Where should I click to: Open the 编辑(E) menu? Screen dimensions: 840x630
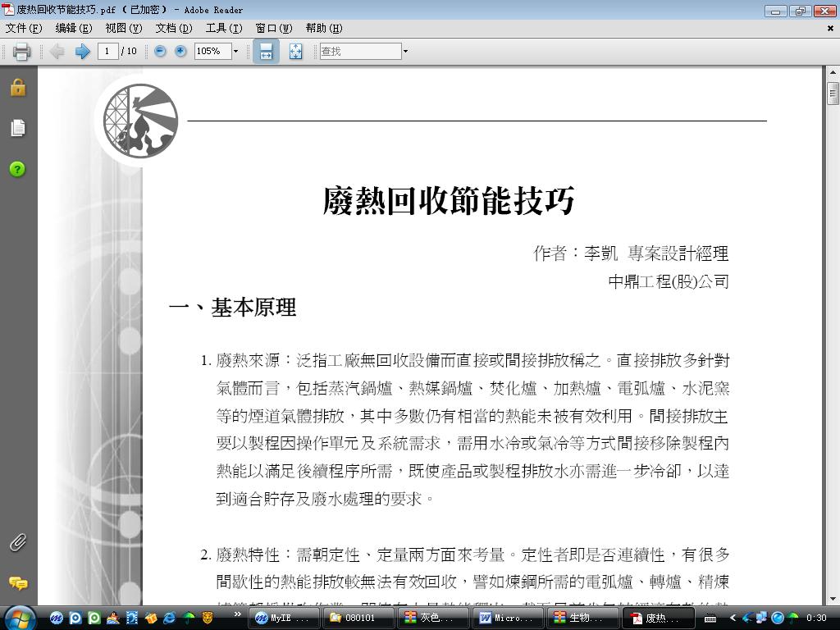tap(74, 29)
